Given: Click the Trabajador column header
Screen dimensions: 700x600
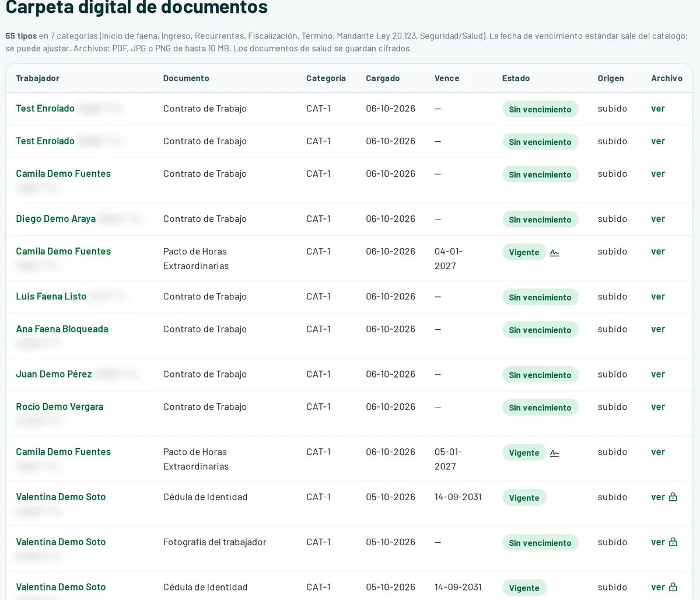Looking at the screenshot, I should pyautogui.click(x=37, y=78).
